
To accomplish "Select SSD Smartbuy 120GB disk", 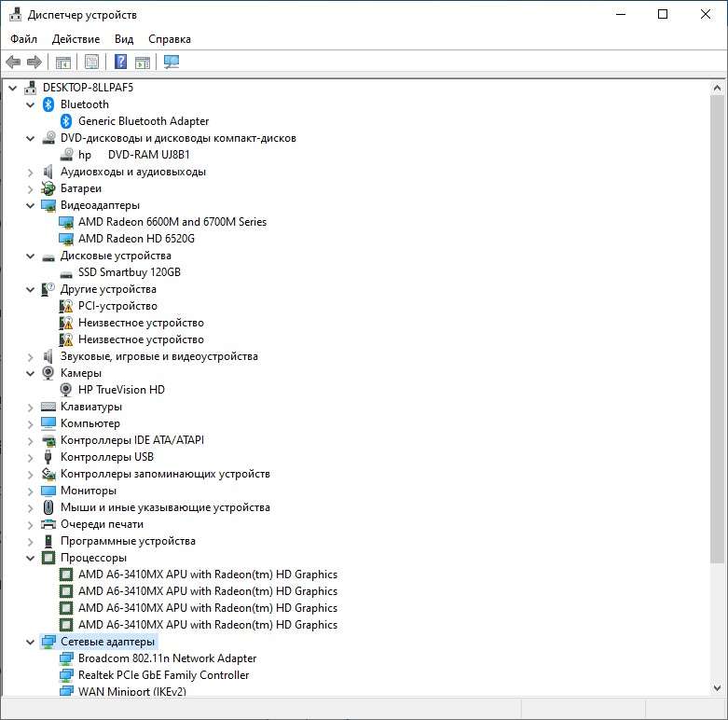I will point(129,272).
